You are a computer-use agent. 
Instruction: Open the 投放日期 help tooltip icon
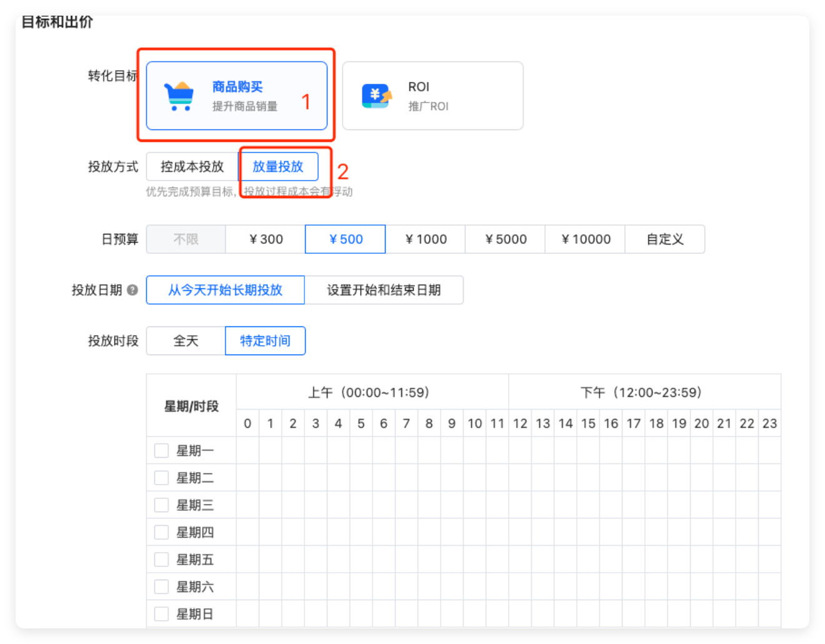[x=131, y=289]
